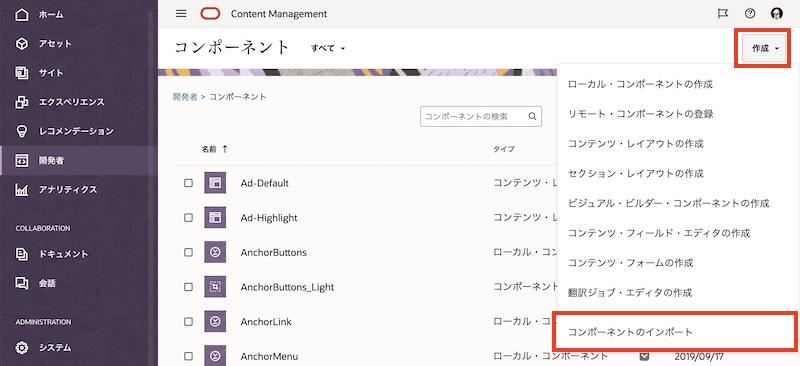Click the status icon in AnchorMenu row
Screen dimensions: 800x366
(x=644, y=356)
